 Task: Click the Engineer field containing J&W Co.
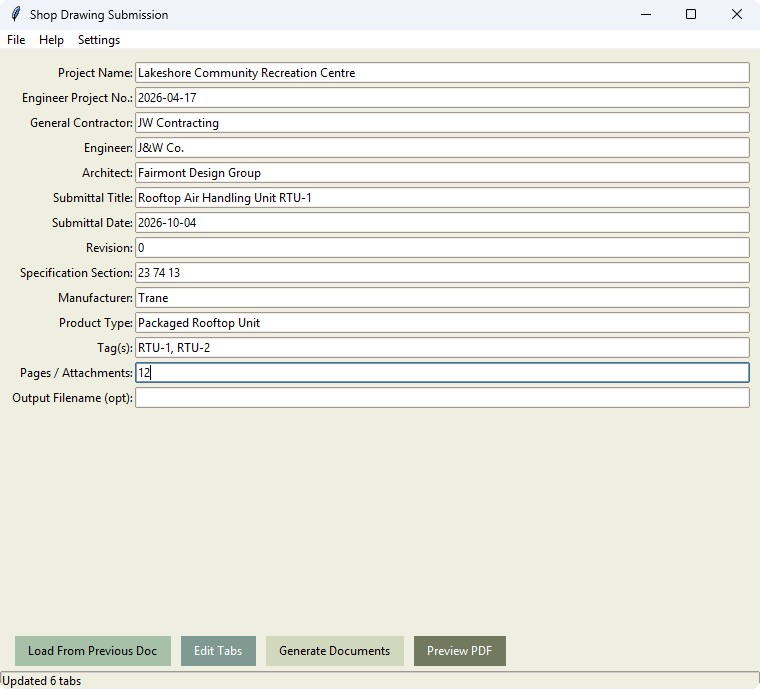point(442,148)
